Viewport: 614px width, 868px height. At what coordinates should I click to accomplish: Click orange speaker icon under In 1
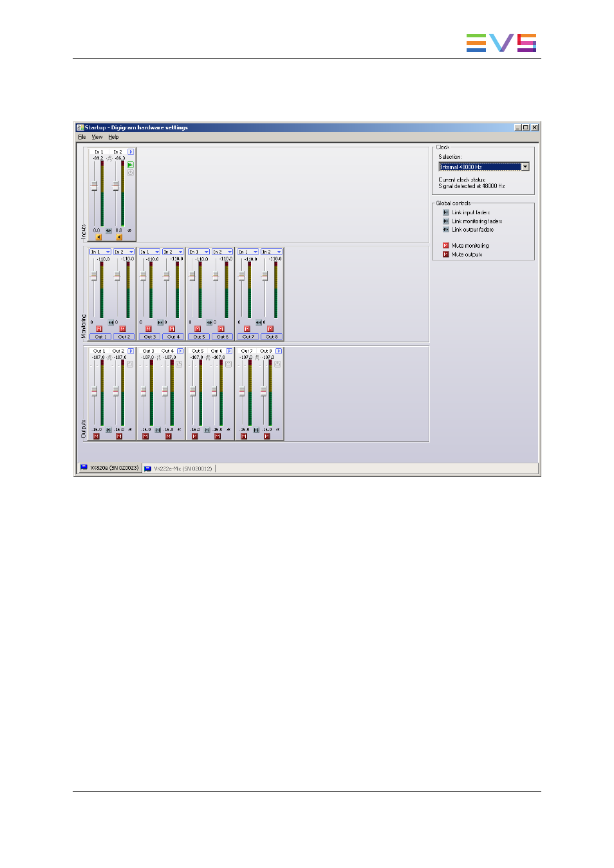[x=98, y=237]
